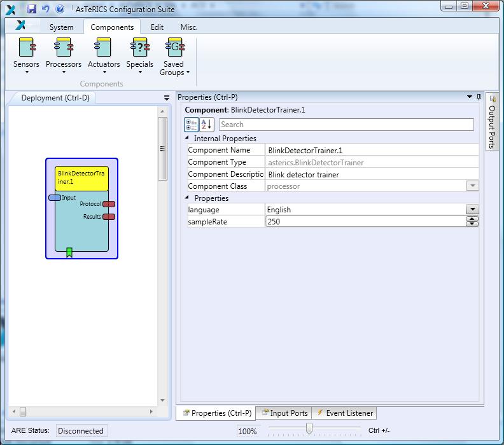Screen dimensions: 504x445
Task: Switch to the Input Ports tab
Action: 284,413
